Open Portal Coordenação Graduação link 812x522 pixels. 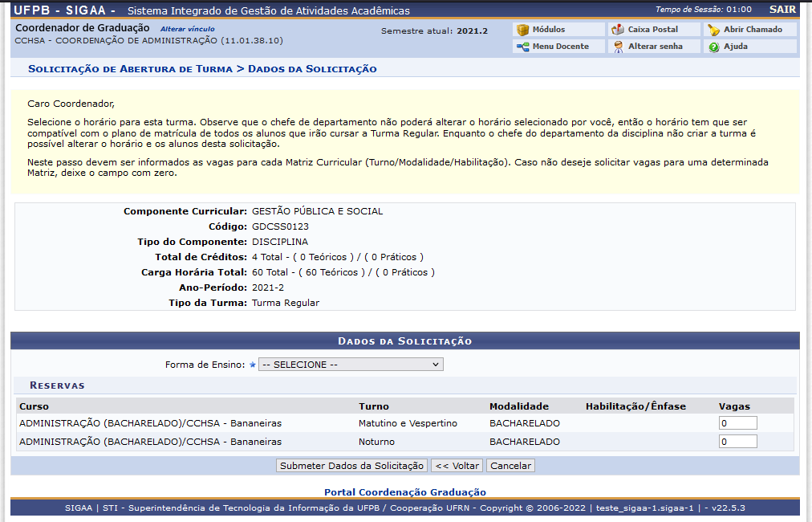click(405, 492)
